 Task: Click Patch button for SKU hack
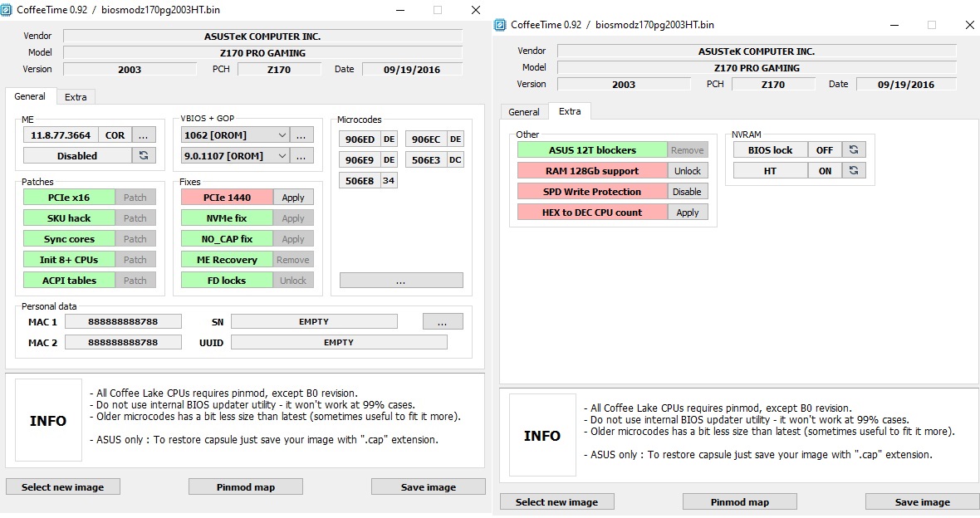(135, 218)
